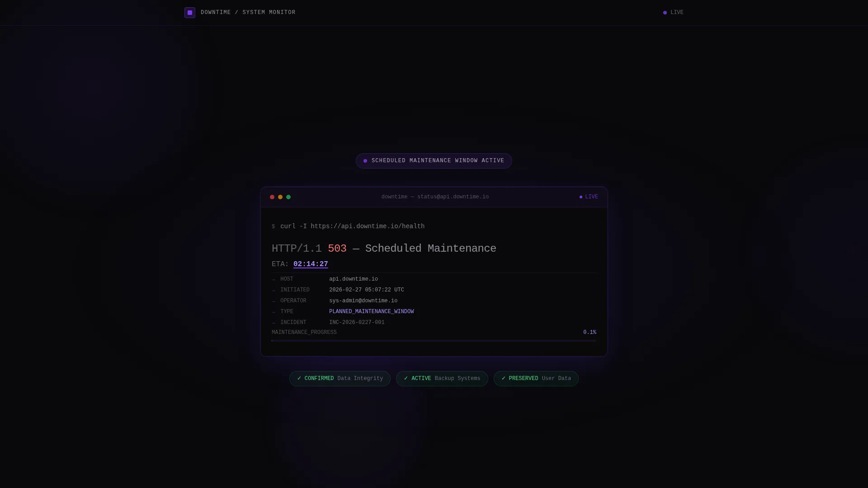868x488 pixels.
Task: Click the ETA countdown 02:14:27 link
Action: (311, 264)
